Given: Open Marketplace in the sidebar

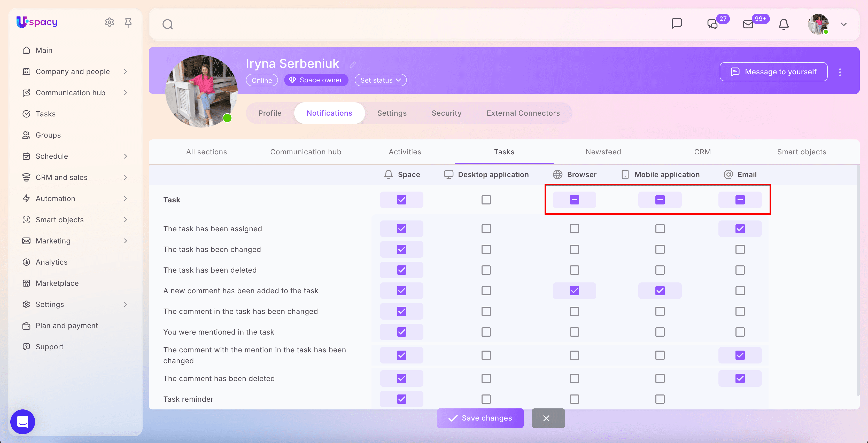Looking at the screenshot, I should click(x=57, y=283).
